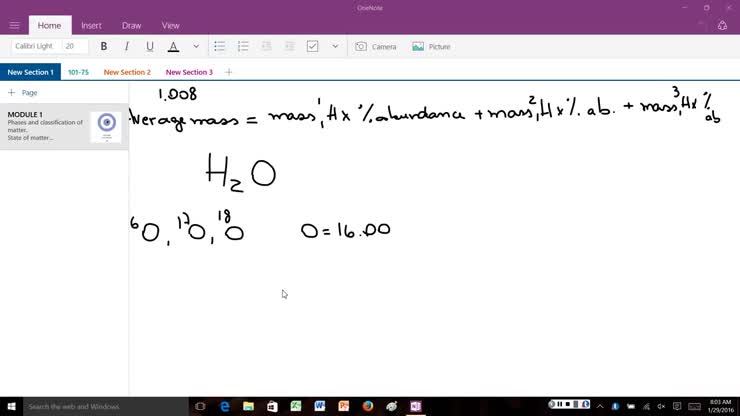Open the hamburger navigation menu
740x416 pixels.
click(x=14, y=25)
